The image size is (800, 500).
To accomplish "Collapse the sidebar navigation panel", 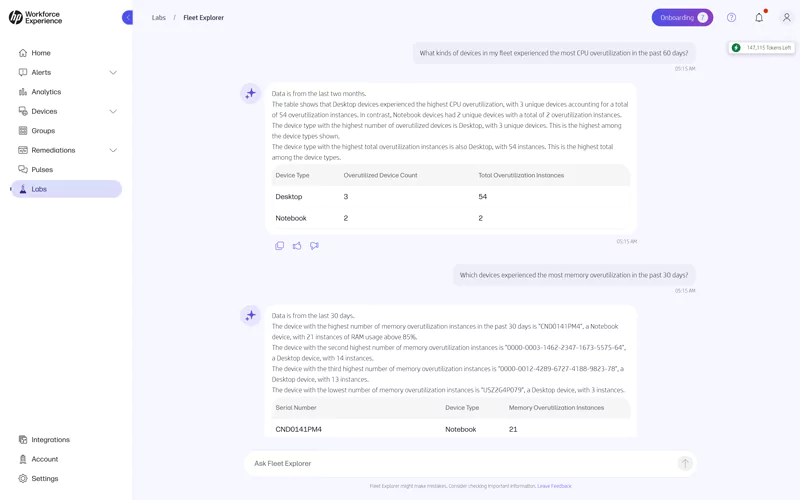I will pos(127,17).
